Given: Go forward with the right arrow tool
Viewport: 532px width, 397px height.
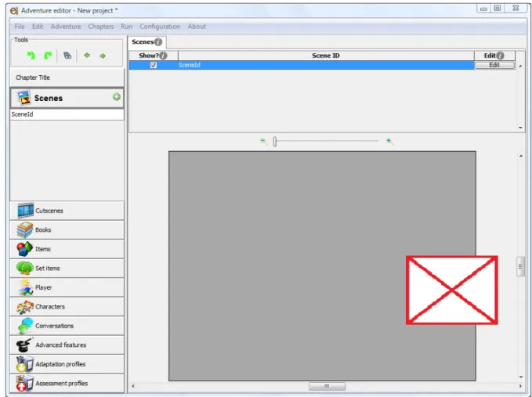Looking at the screenshot, I should click(103, 56).
